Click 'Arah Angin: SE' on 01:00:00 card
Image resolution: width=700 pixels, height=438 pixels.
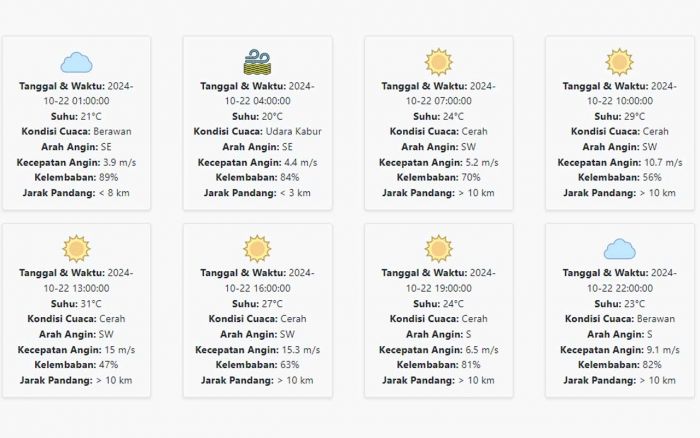76,147
